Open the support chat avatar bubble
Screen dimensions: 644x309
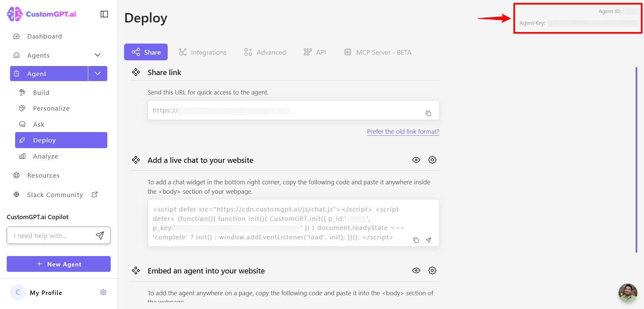[628, 293]
